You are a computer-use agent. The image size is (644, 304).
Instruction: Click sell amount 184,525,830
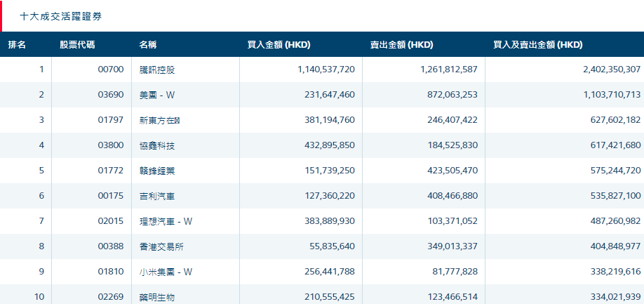pos(452,145)
